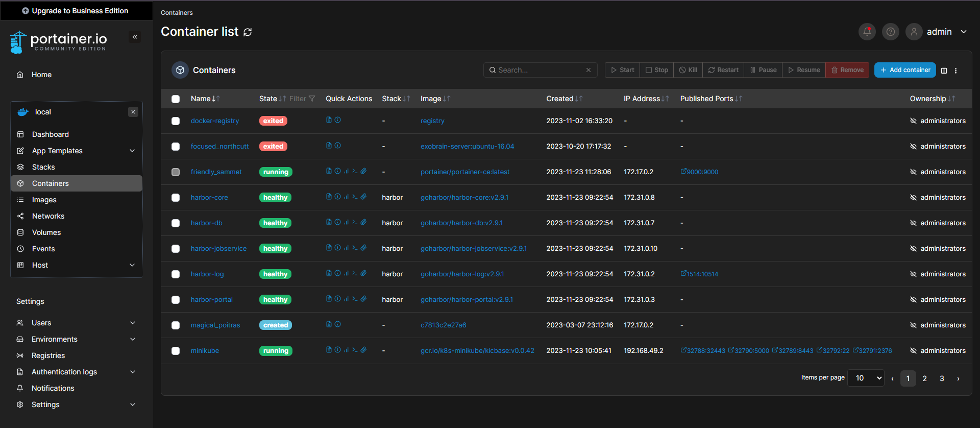Screen dimensions: 980x428
Task: Open the 9000:9000 published port link
Action: 699,172
